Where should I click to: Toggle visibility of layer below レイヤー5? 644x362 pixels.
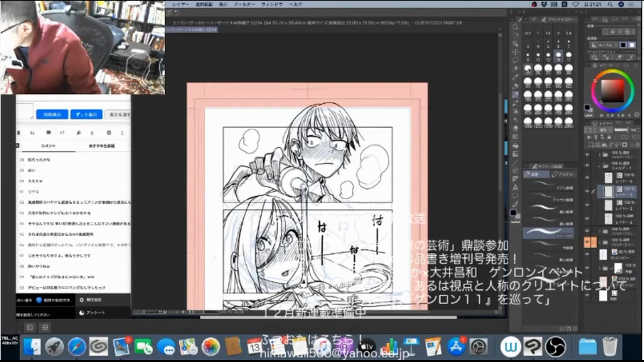588,205
